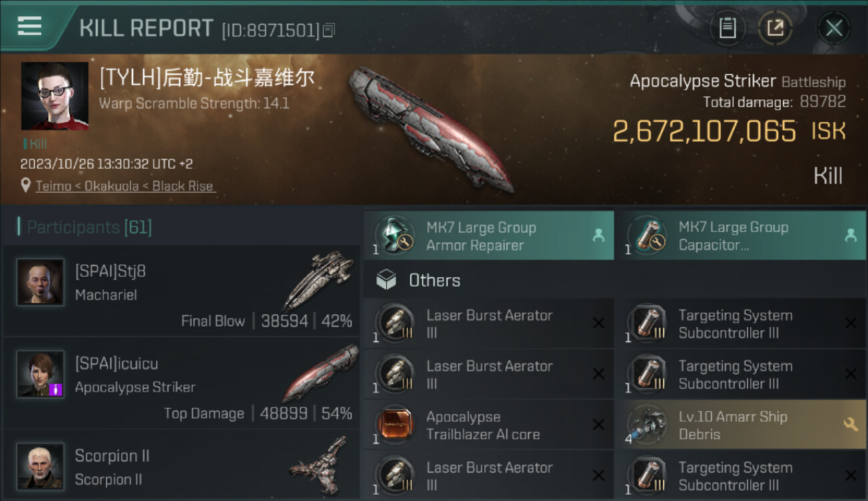Image resolution: width=868 pixels, height=501 pixels.
Task: Select participant [SPAI]Stj8 Machariel entry
Action: pyautogui.click(x=182, y=291)
